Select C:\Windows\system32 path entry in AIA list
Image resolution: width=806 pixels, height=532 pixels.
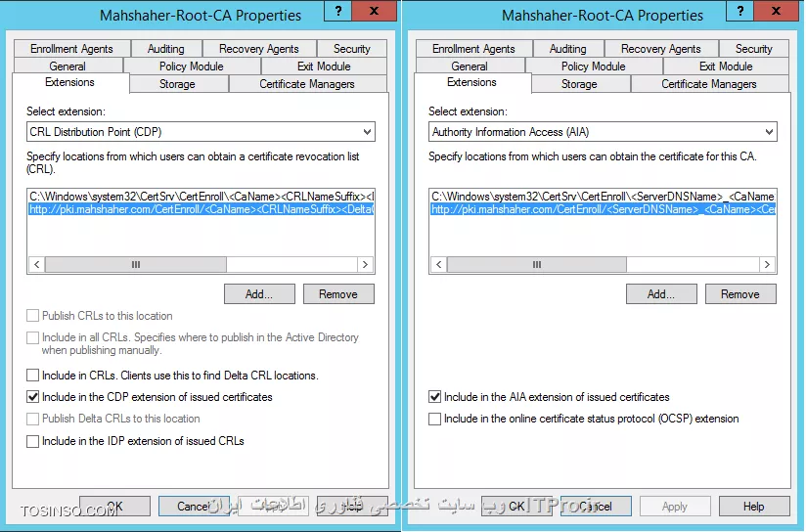603,197
